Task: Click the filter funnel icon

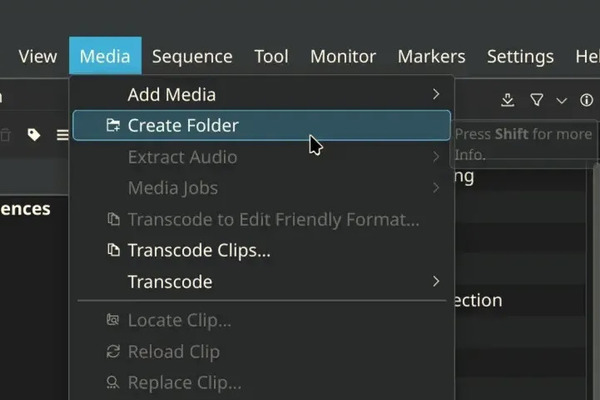Action: 537,100
